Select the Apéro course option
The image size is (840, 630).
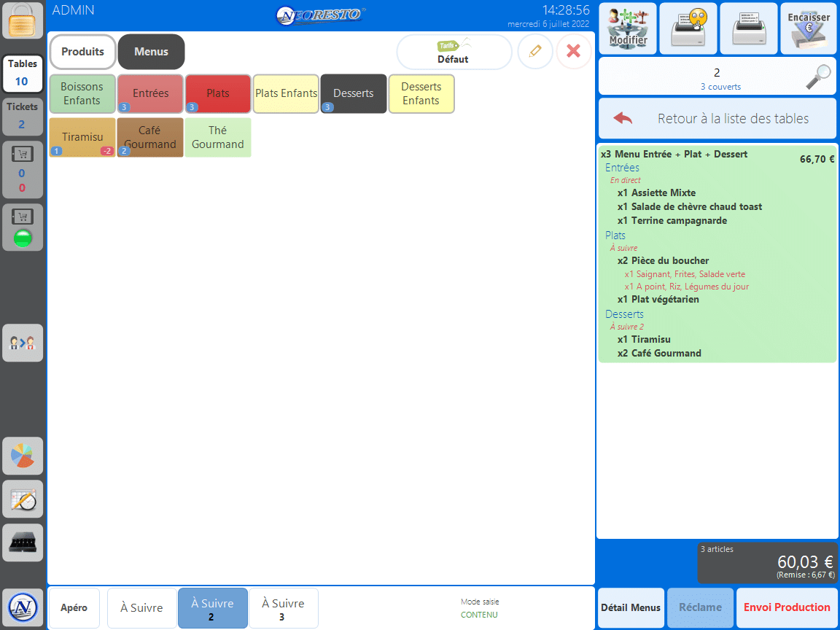(74, 607)
